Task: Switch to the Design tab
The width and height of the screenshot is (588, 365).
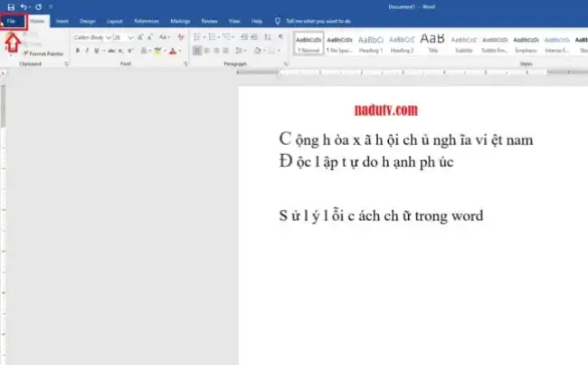Action: pos(88,21)
